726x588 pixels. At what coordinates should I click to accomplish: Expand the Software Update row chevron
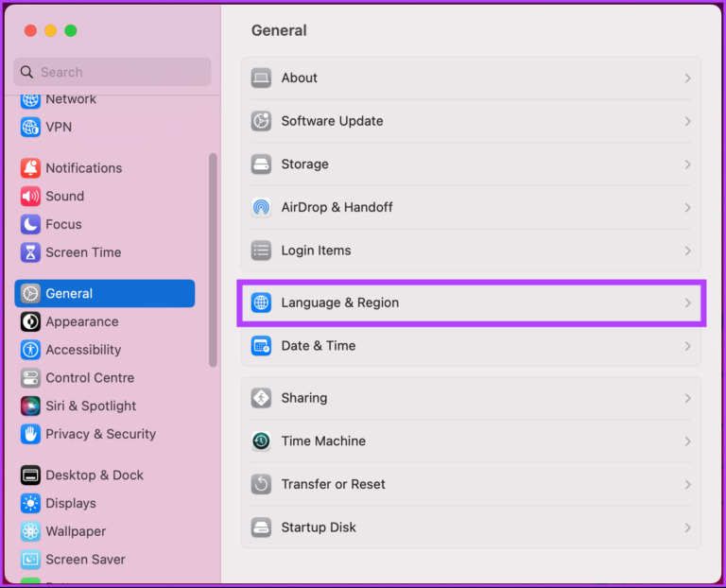pyautogui.click(x=687, y=121)
